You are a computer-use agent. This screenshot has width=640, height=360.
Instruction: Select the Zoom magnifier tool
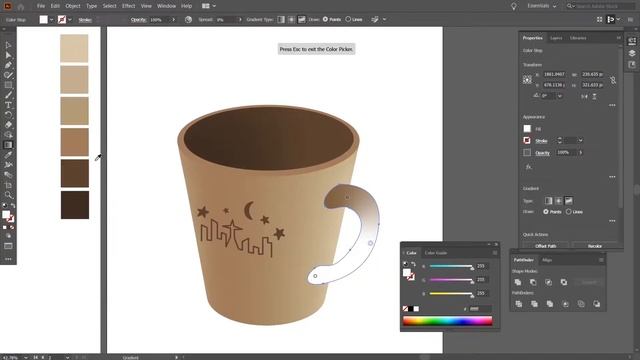[8, 195]
